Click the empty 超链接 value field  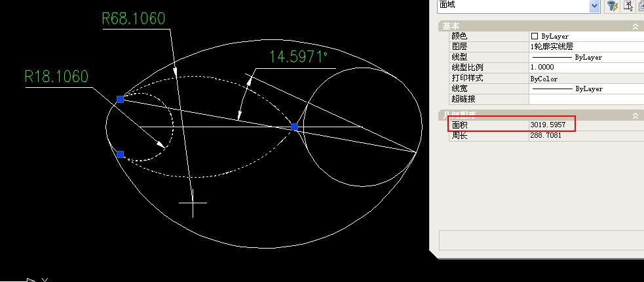pos(586,99)
